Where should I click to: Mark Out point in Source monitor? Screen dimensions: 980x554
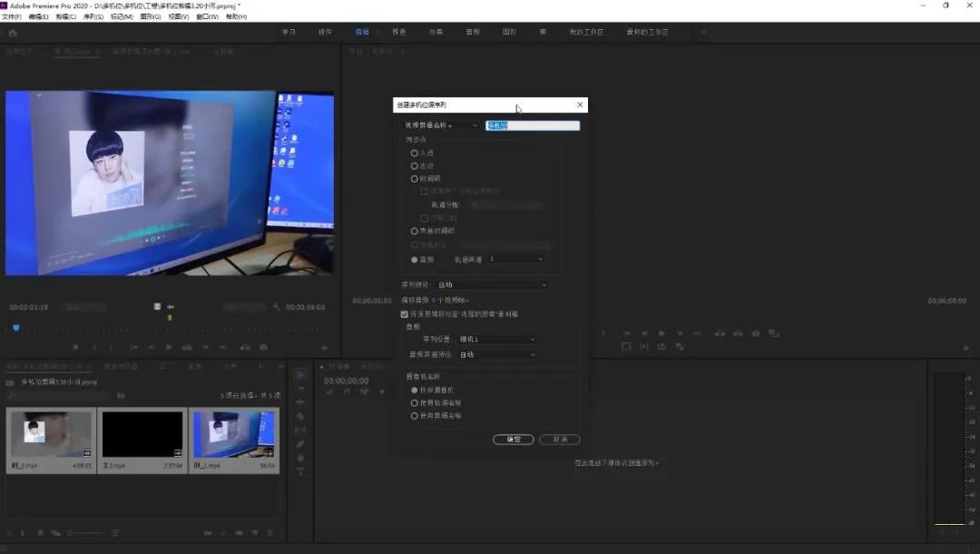point(111,347)
